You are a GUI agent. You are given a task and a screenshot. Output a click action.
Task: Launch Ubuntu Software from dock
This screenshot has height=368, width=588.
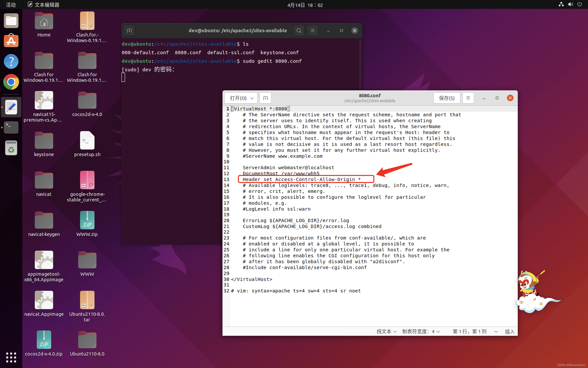coord(11,41)
